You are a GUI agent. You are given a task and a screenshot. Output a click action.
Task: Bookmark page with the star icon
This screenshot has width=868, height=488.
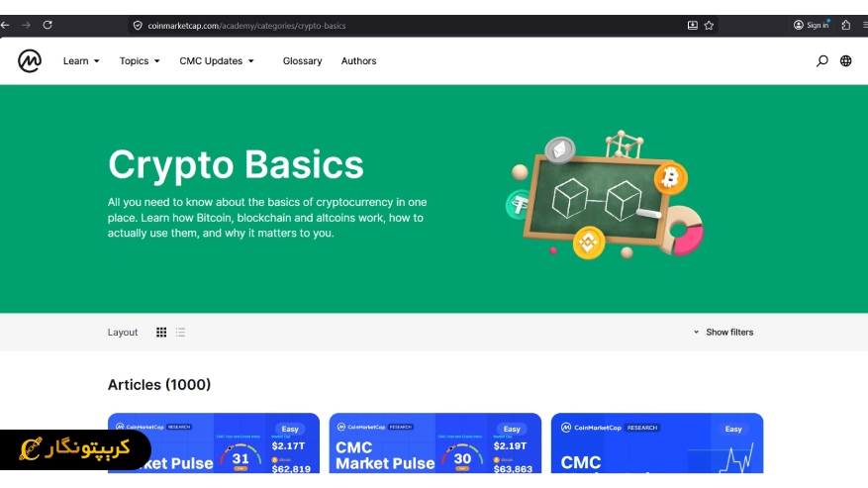coord(709,26)
